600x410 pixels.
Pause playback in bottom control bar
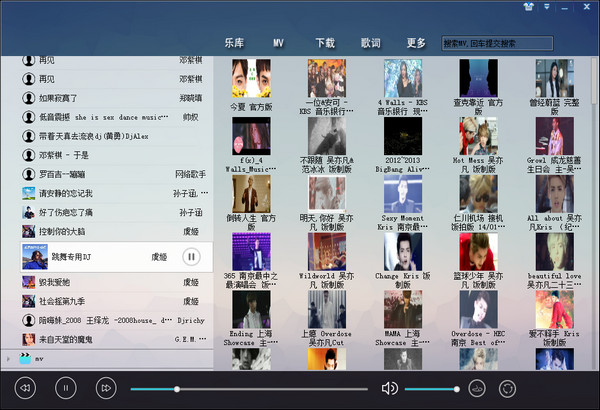point(66,388)
